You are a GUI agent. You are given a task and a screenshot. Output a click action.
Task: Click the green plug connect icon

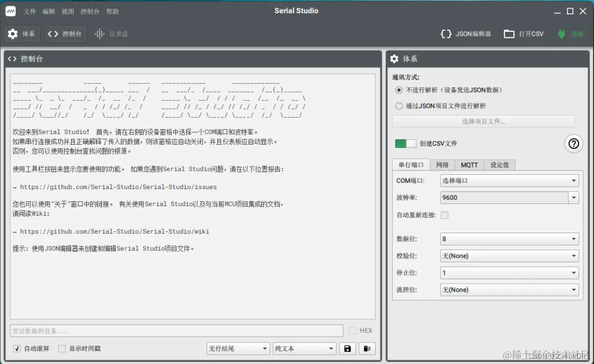(562, 34)
